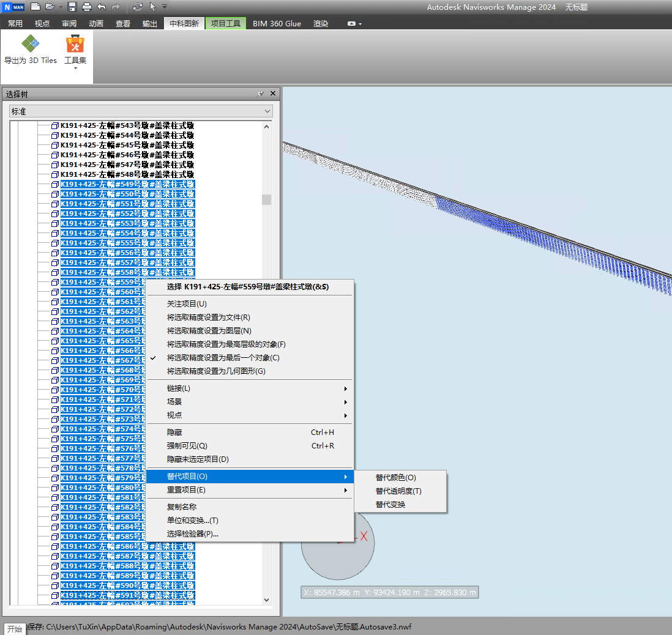The image size is (672, 635).
Task: Click the node icon of 左幅#565号墩
Action: [55, 341]
